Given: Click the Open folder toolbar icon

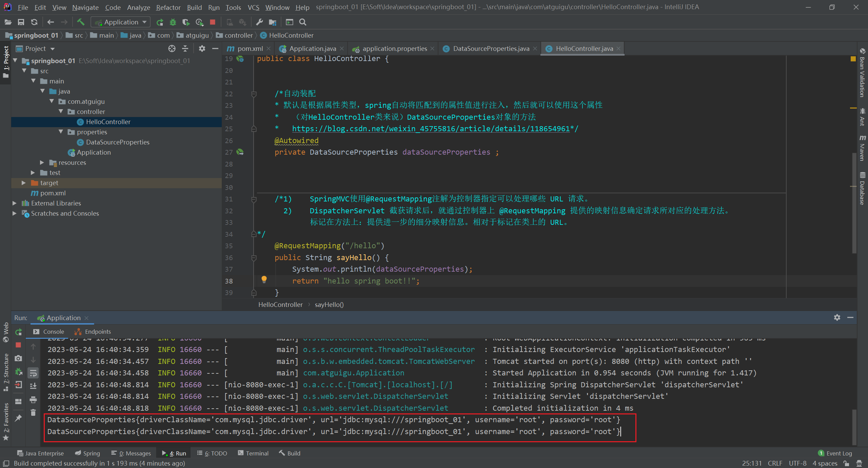Looking at the screenshot, I should pyautogui.click(x=8, y=22).
